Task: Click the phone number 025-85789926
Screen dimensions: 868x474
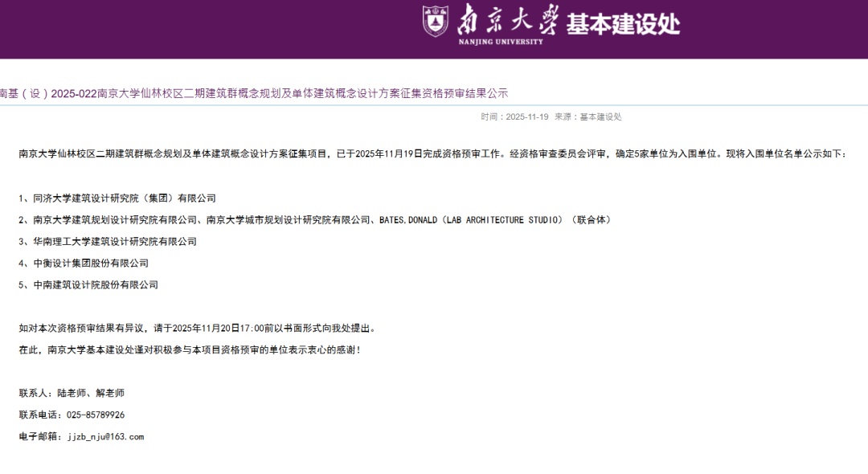Action: 96,415
